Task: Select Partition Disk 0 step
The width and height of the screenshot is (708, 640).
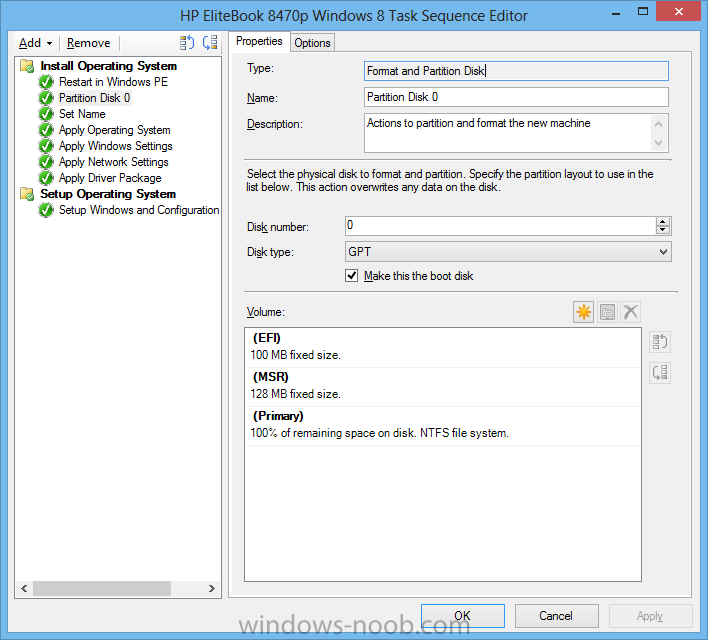Action: (x=94, y=98)
